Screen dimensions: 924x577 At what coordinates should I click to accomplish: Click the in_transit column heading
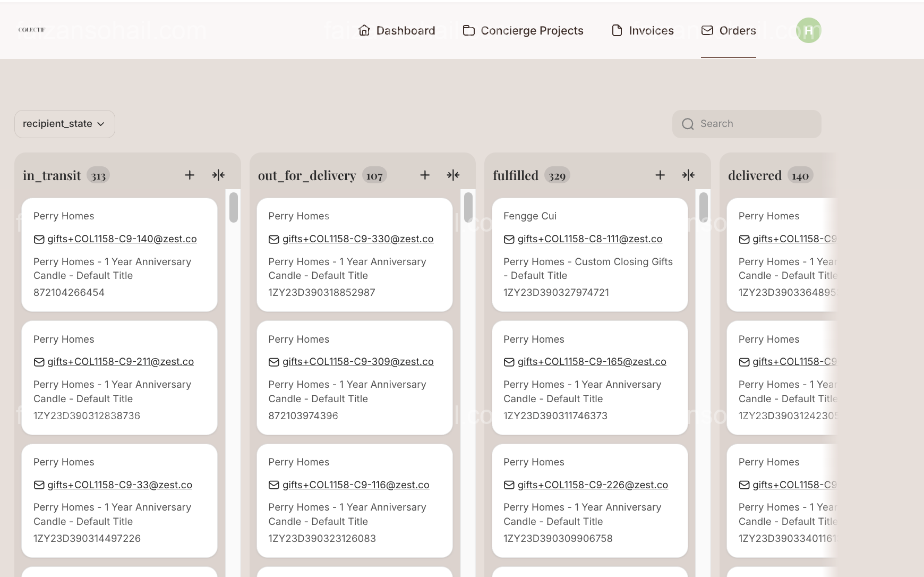tap(52, 175)
